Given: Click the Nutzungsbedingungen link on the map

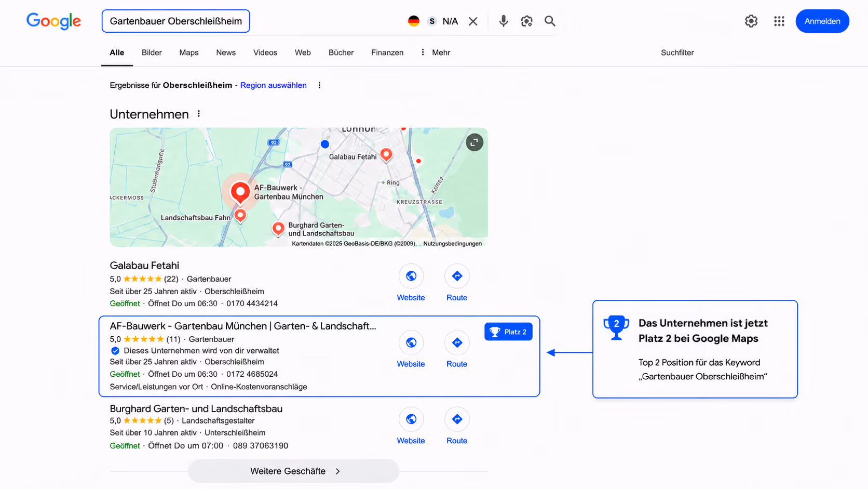Looking at the screenshot, I should 453,243.
